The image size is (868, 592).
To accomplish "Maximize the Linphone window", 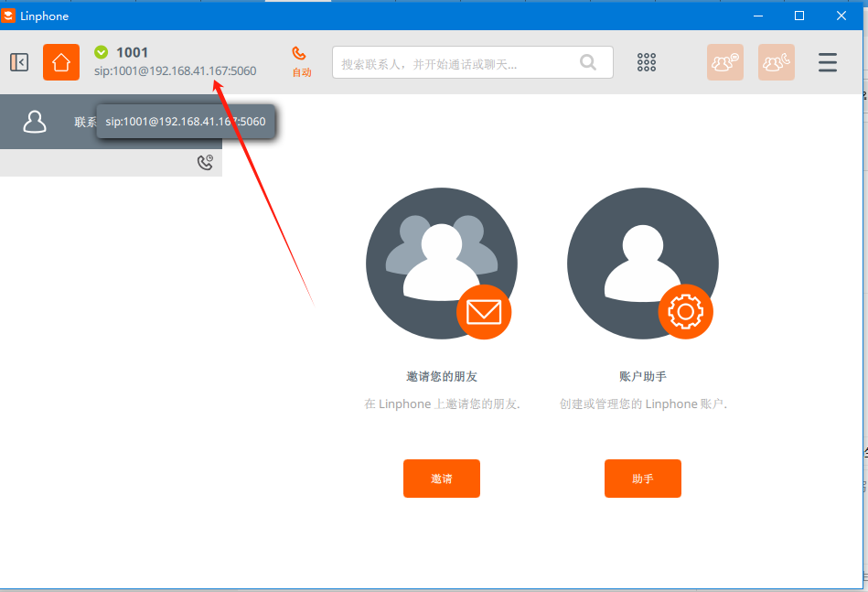I will pos(799,16).
